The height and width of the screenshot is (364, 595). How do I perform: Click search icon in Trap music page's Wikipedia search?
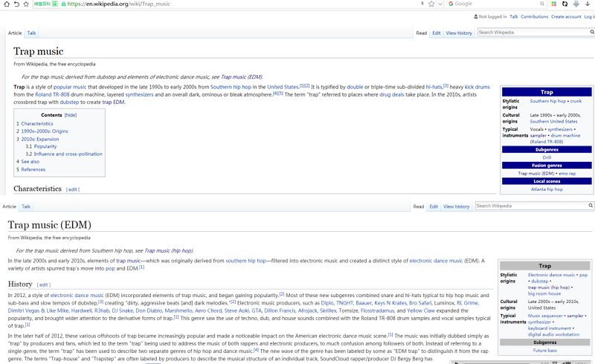[592, 32]
